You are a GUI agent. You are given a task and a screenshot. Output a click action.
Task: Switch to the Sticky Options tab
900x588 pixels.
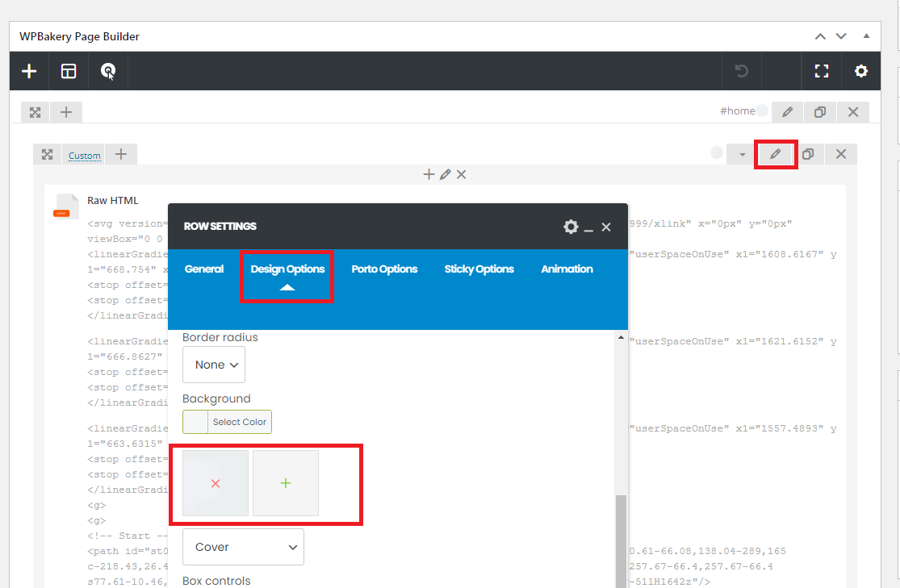coord(479,269)
